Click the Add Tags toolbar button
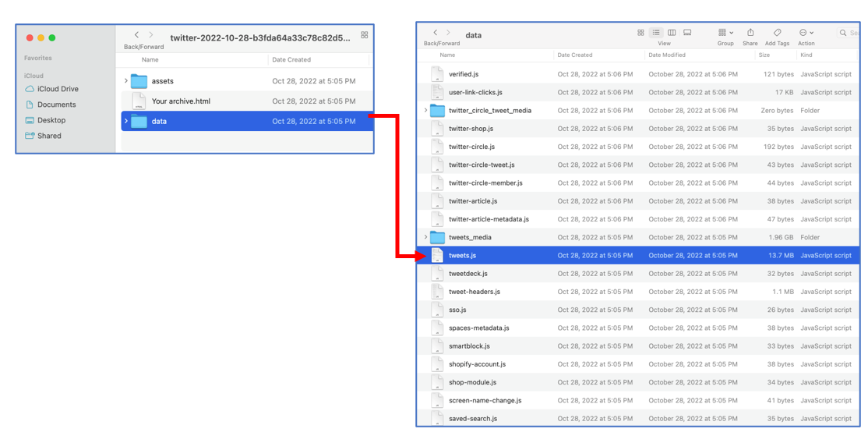Screen dimensions: 868x443 click(x=777, y=33)
